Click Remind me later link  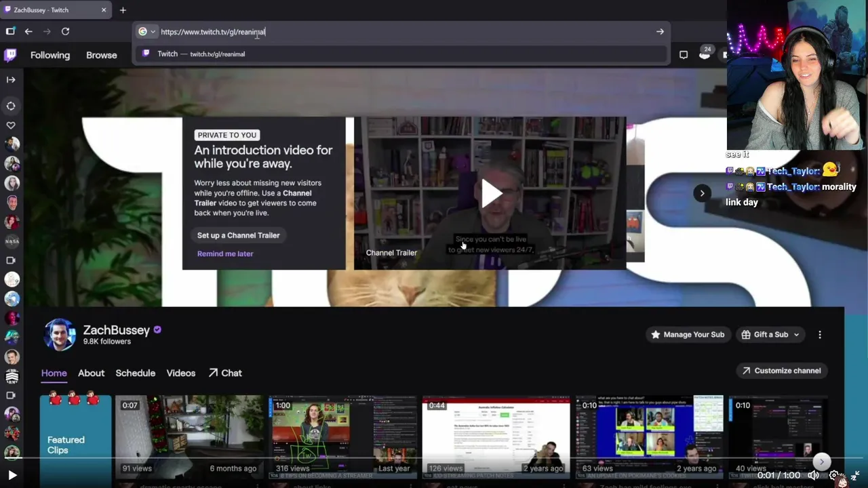tap(225, 253)
